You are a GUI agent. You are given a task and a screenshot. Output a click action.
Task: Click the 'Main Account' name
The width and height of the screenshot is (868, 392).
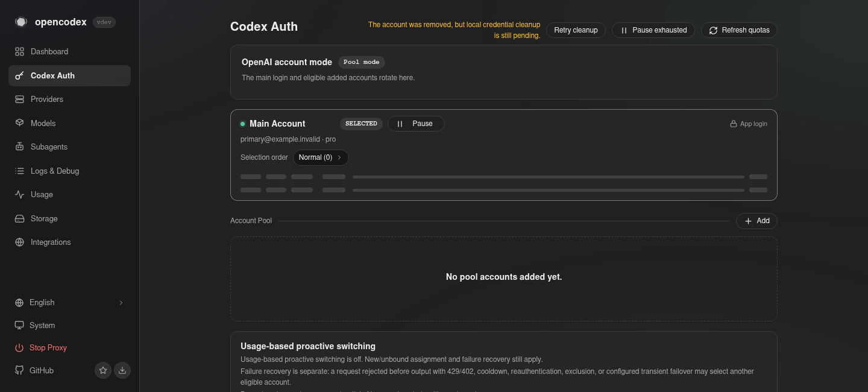(x=277, y=124)
